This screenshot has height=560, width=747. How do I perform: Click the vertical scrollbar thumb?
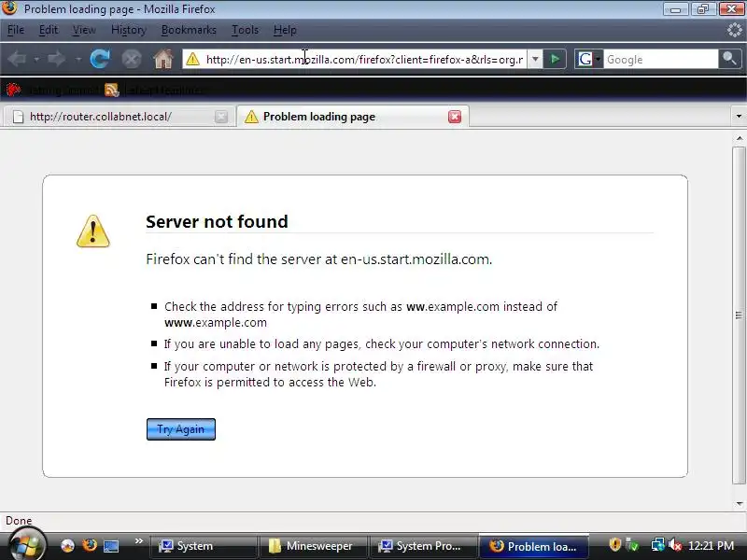click(739, 315)
